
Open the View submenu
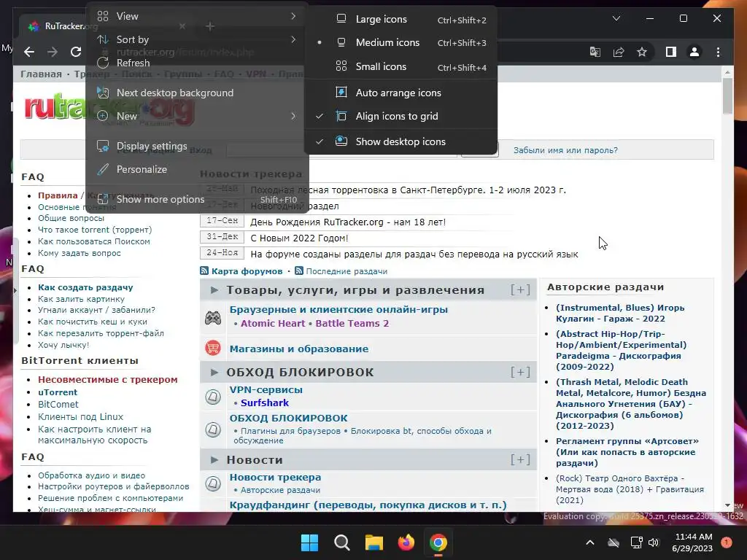point(197,16)
